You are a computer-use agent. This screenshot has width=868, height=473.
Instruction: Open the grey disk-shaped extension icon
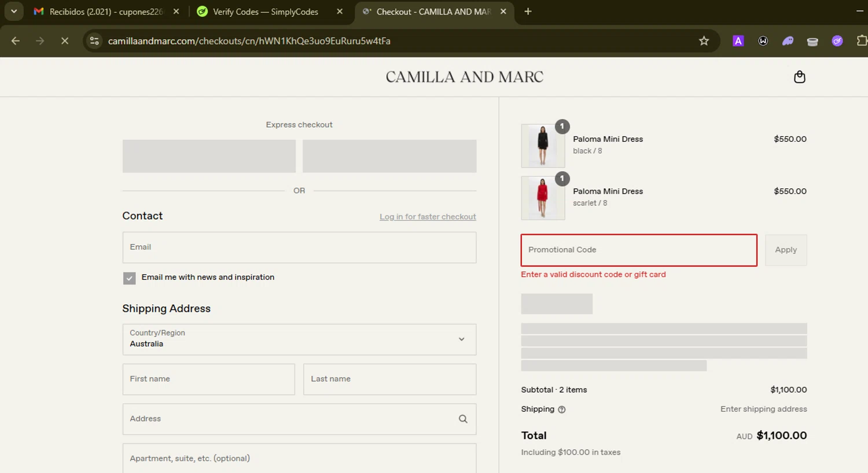click(x=812, y=41)
